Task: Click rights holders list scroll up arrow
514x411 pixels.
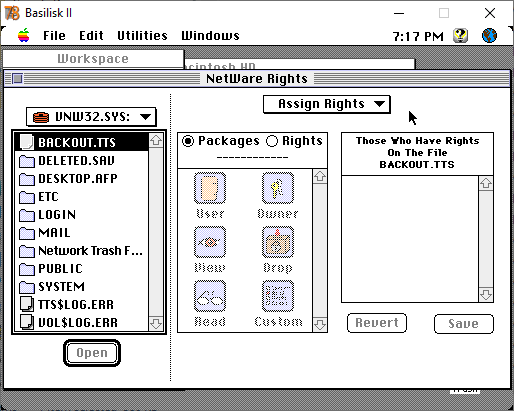Action: coord(486,183)
